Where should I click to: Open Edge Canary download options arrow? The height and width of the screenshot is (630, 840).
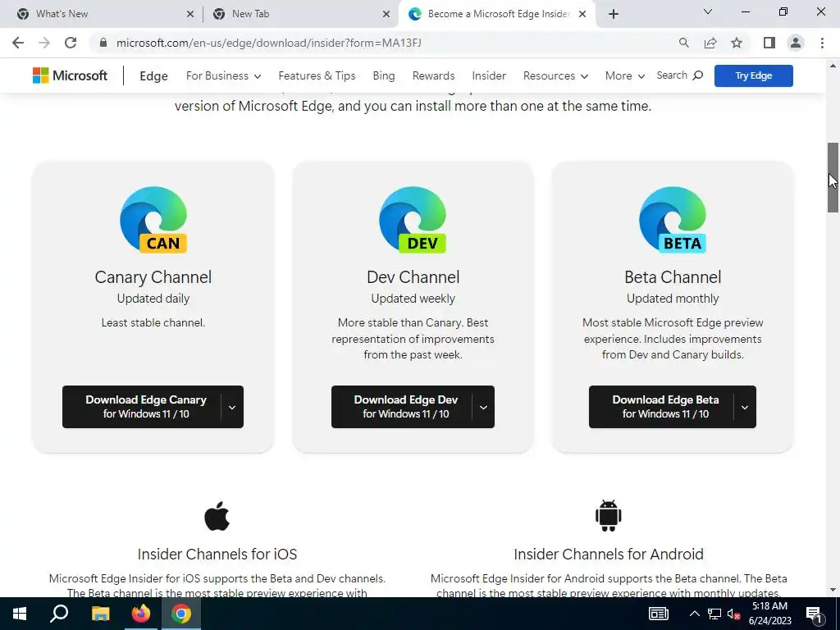(232, 407)
